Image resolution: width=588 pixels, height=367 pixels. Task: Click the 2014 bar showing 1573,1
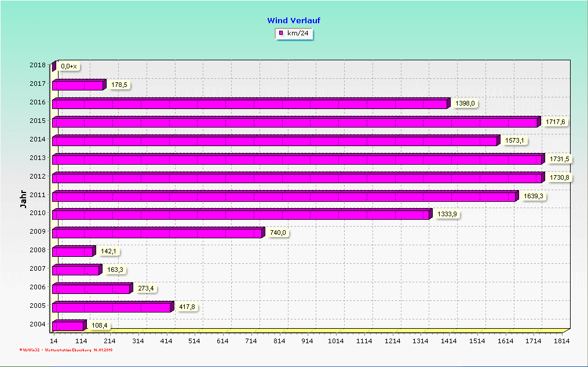275,141
